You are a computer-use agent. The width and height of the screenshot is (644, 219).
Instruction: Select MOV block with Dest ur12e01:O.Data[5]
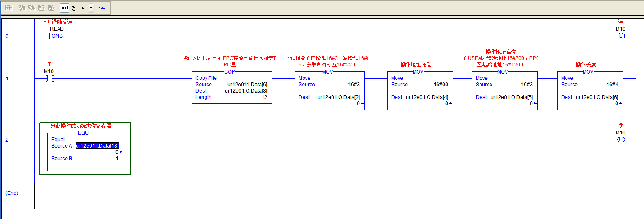504,90
